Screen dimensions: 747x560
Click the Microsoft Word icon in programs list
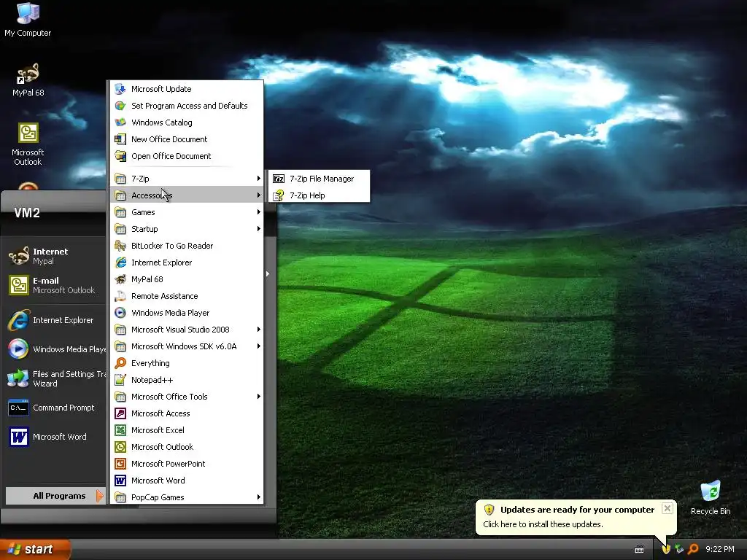tap(120, 481)
